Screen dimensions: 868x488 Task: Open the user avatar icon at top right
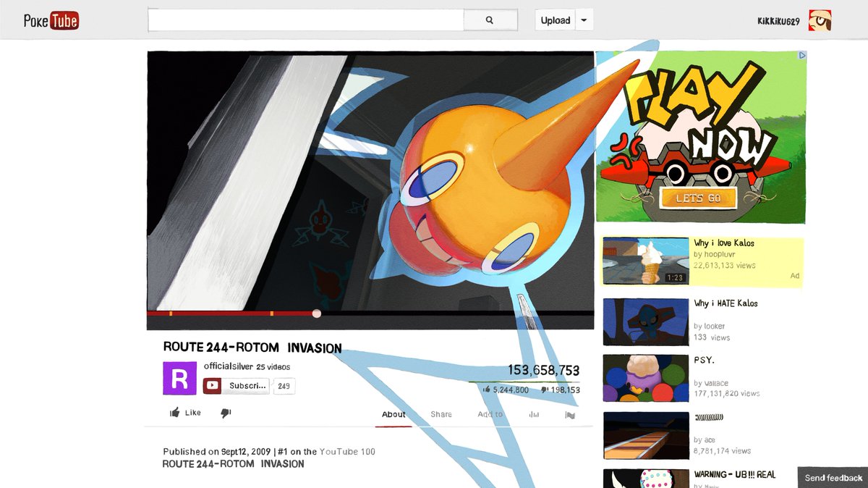(820, 20)
